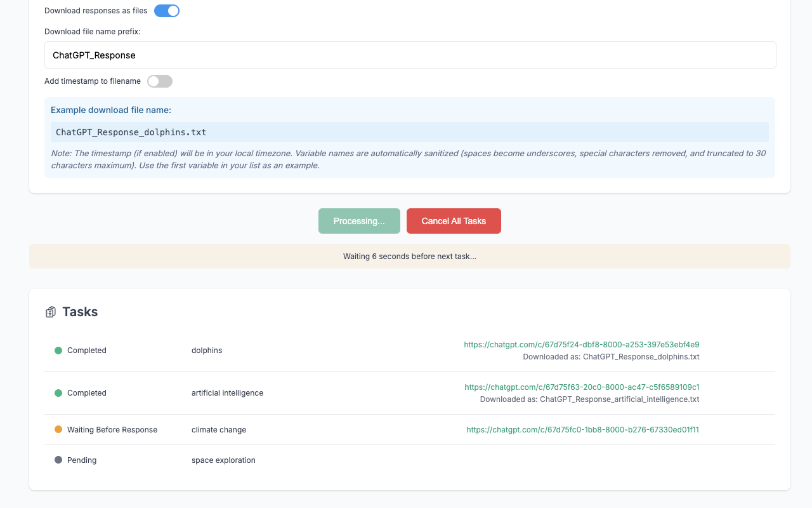Enable Add timestamp to filename switch
The height and width of the screenshot is (508, 812).
(160, 81)
